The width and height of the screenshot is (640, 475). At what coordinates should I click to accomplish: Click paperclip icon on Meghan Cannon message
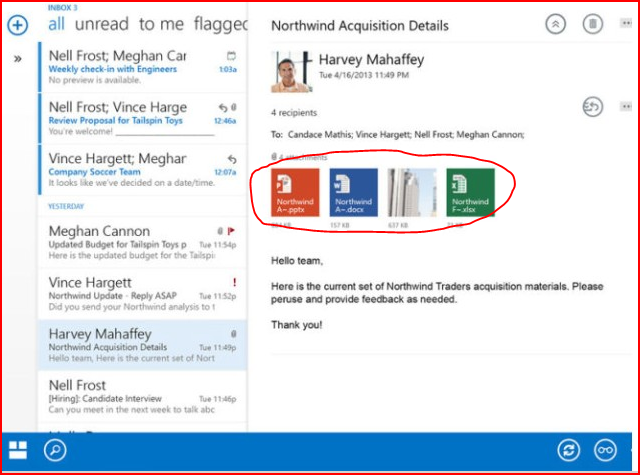[x=220, y=231]
